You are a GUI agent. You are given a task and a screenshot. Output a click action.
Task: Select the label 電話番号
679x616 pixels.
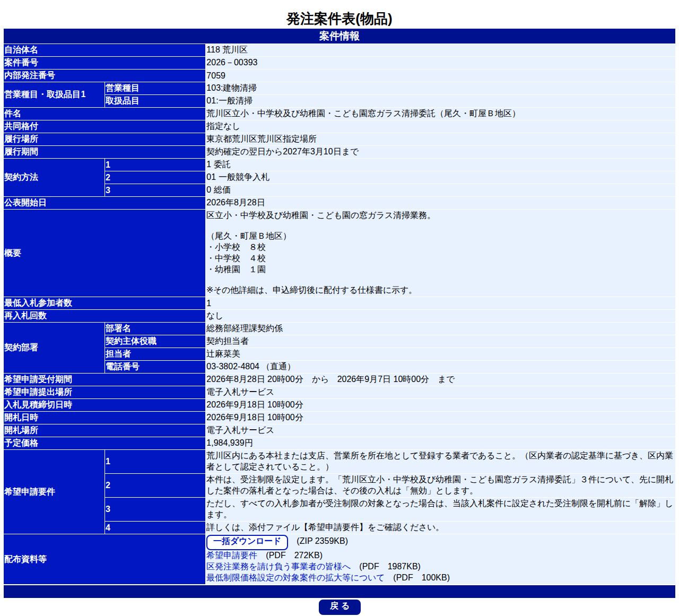123,367
